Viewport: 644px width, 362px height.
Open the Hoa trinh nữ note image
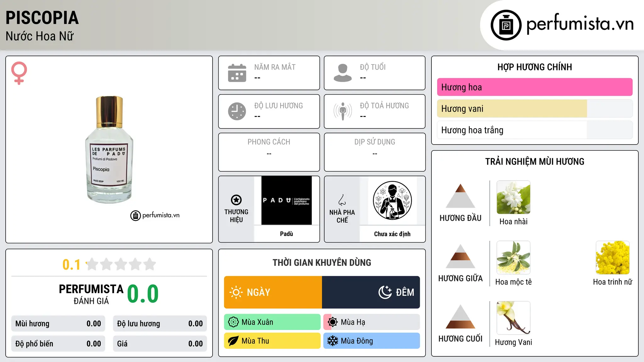613,258
